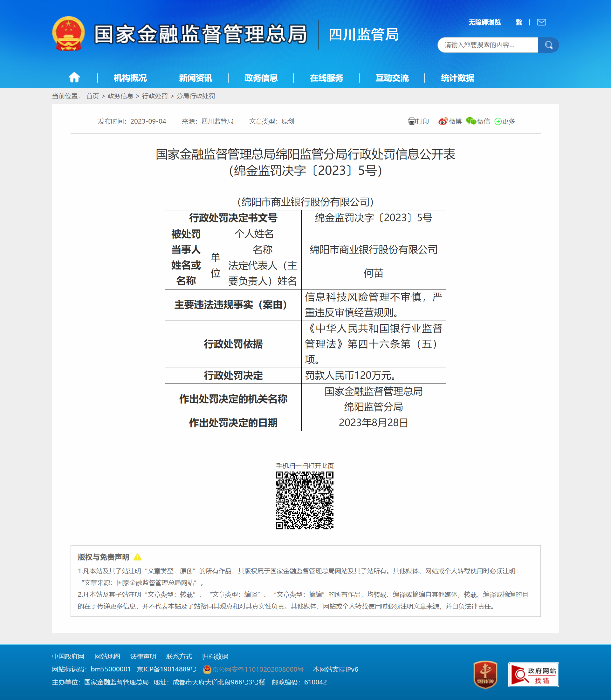This screenshot has height=700, width=611.
Task: Click the printer icon to print
Action: click(x=412, y=121)
